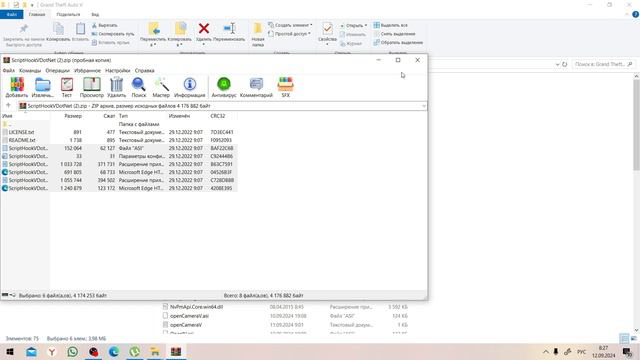Select NvPmApi.Core.win64.dll in Explorer list
Image resolution: width=640 pixels, height=360 pixels.
pos(196,307)
